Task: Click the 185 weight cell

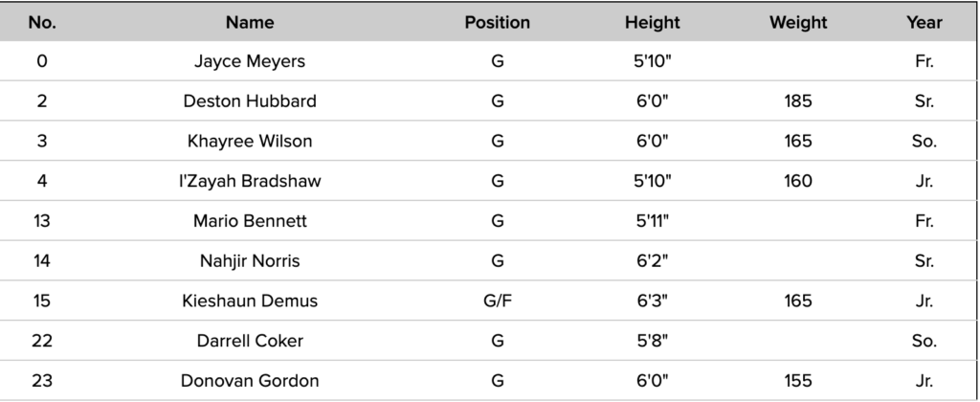Action: 797,101
